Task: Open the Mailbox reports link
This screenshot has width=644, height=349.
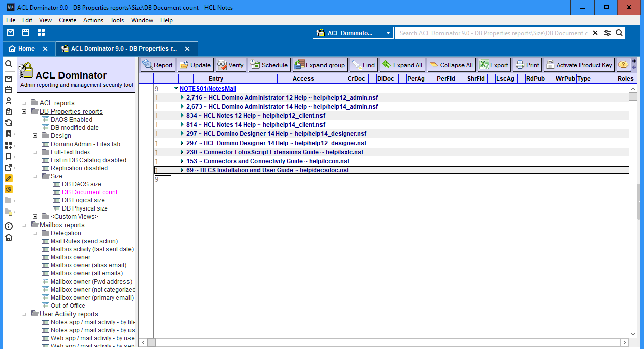Action: point(62,225)
